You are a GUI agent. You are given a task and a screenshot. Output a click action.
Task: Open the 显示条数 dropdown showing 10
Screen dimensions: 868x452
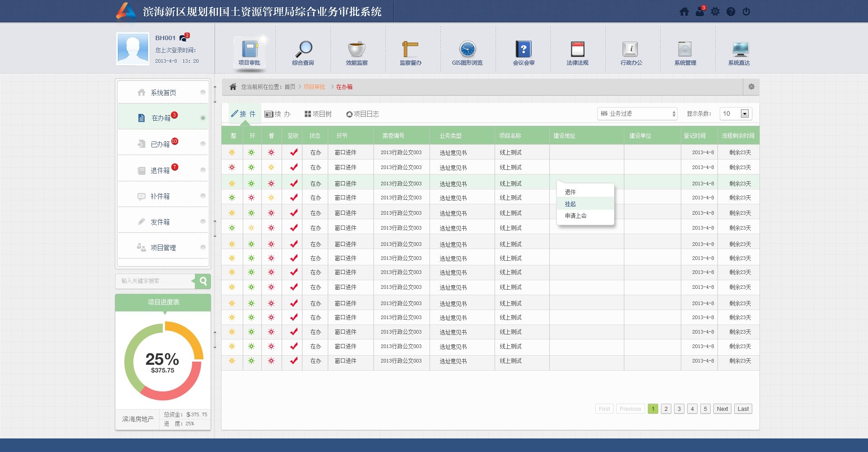[736, 114]
